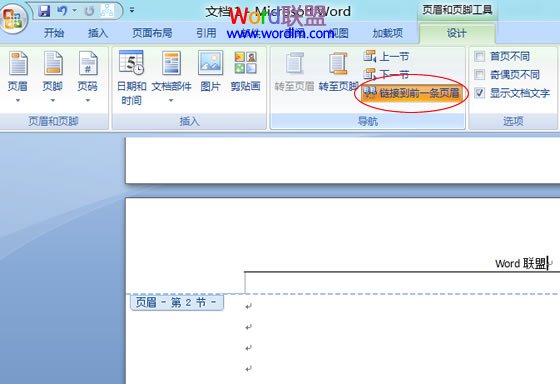The image size is (560, 384).
Task: Enable 首页不同 checkbox
Action: click(479, 56)
